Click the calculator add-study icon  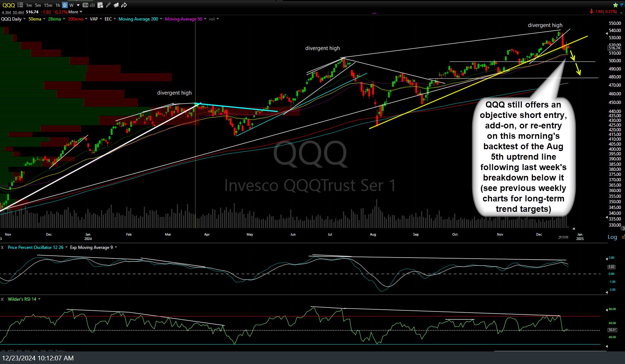pyautogui.click(x=100, y=5)
